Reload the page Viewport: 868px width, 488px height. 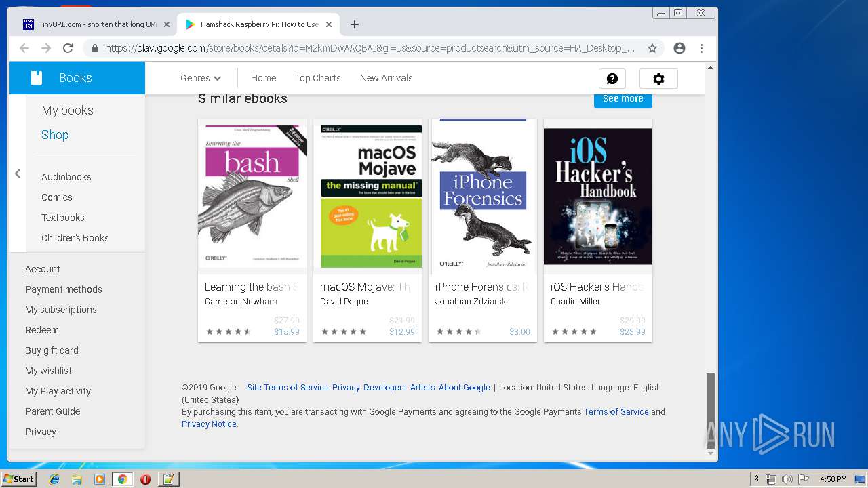pos(68,48)
